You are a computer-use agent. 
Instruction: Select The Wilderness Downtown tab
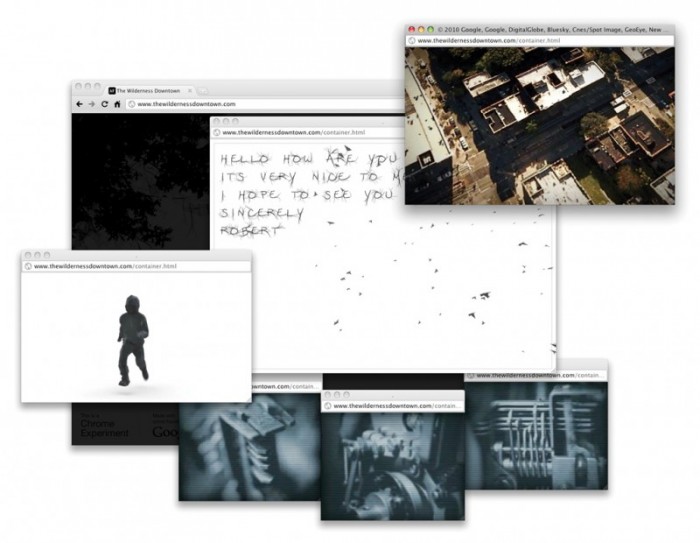click(x=150, y=91)
